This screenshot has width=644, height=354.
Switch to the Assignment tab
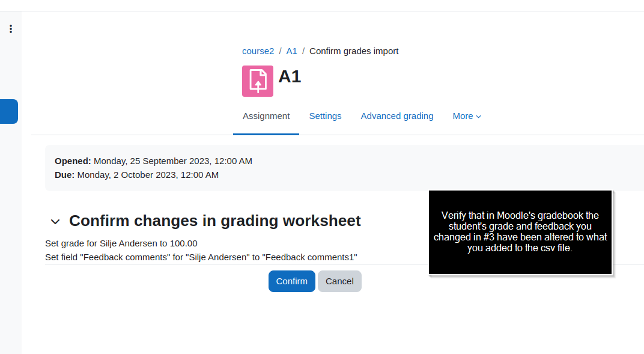(x=266, y=116)
